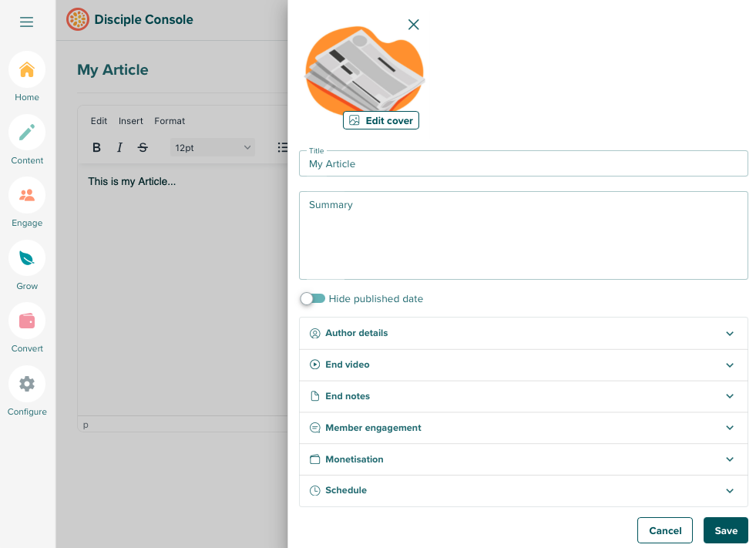
Task: Open the Configure gear icon
Action: (x=27, y=384)
